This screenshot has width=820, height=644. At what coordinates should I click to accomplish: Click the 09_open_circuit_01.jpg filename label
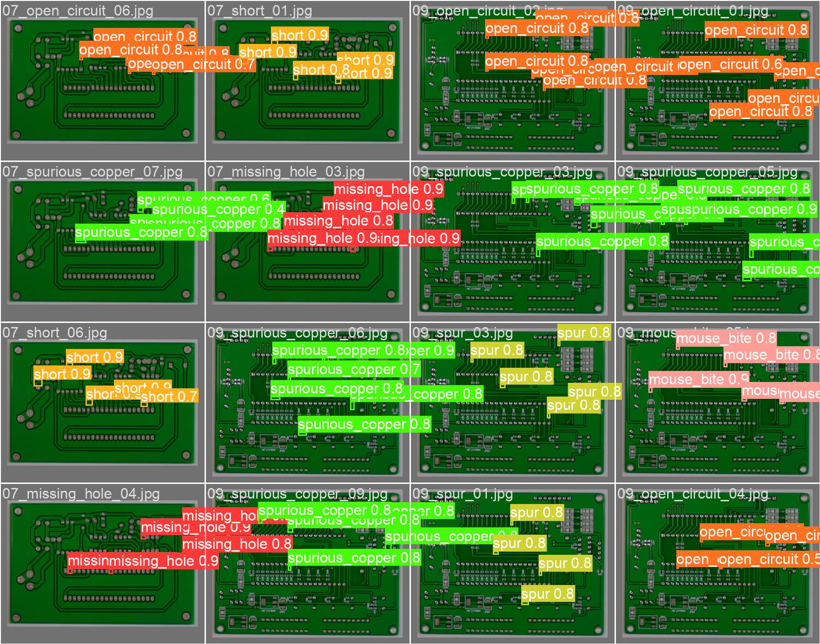692,11
